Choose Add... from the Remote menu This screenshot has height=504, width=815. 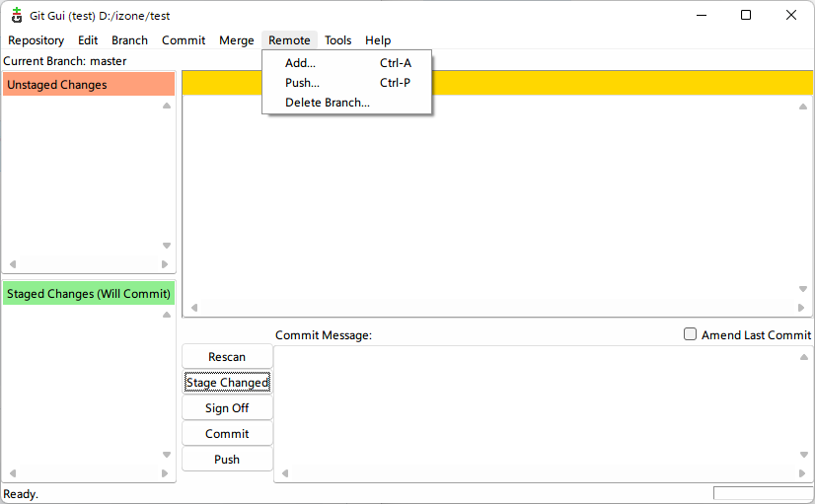pos(300,63)
